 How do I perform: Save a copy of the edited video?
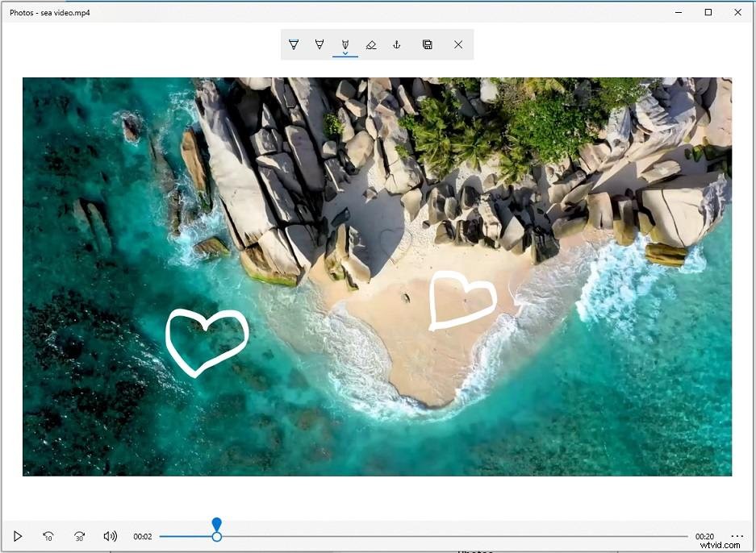427,44
